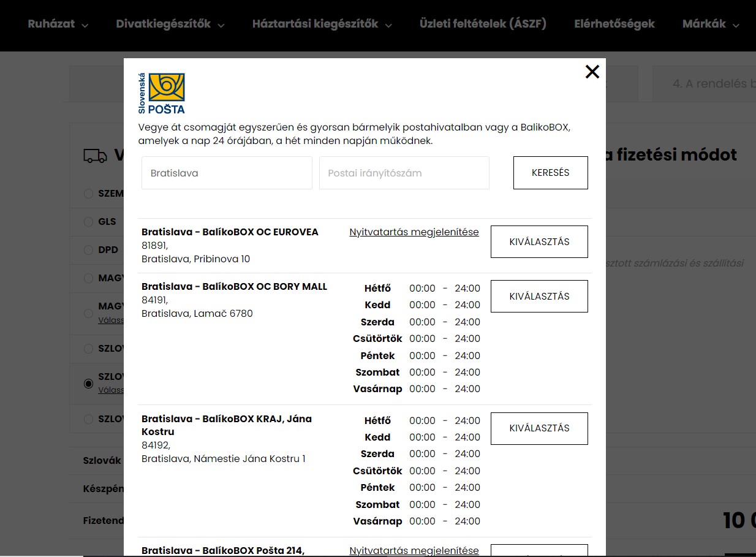Click the 'Bratislava - BalíkoBOX OC EUROVEA' title

pyautogui.click(x=230, y=232)
